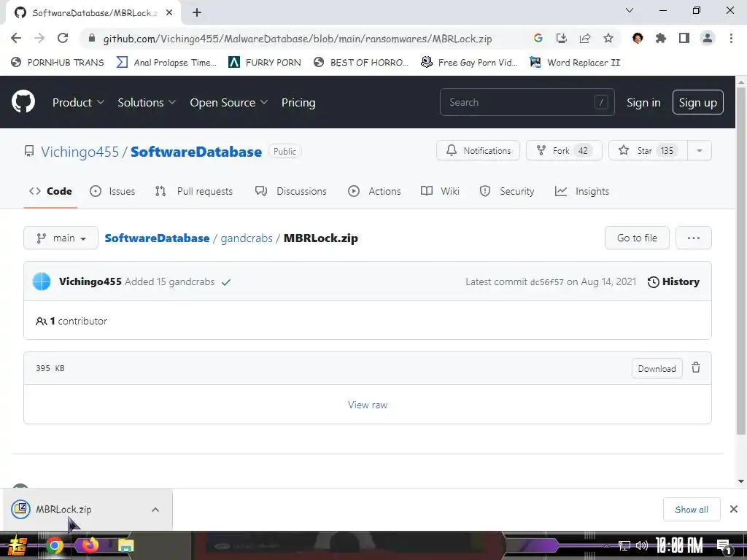
Task: Open the notification center icon
Action: pyautogui.click(x=723, y=545)
